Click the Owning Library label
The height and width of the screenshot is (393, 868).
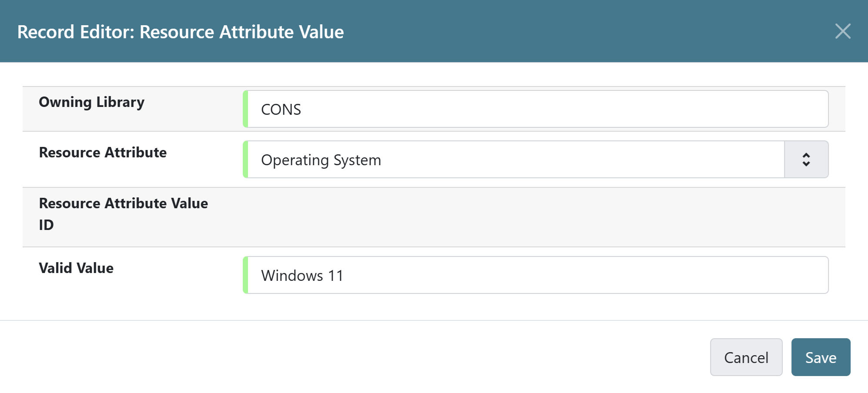tap(91, 102)
